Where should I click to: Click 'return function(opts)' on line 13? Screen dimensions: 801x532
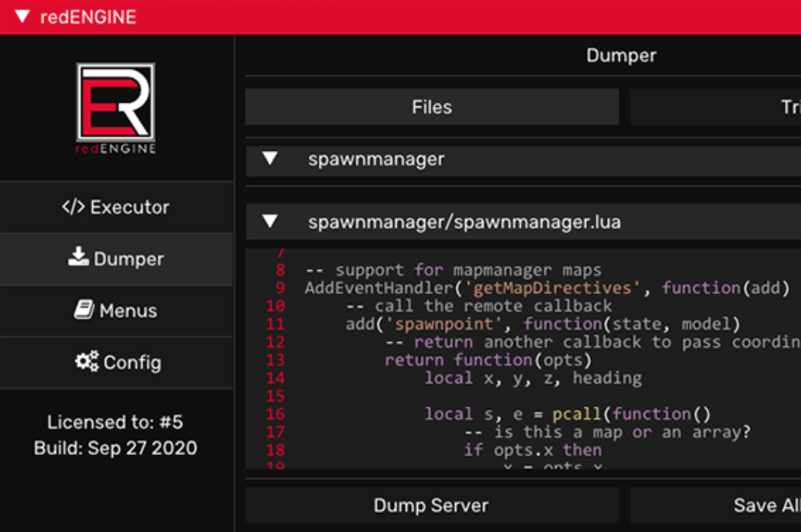[x=488, y=360]
